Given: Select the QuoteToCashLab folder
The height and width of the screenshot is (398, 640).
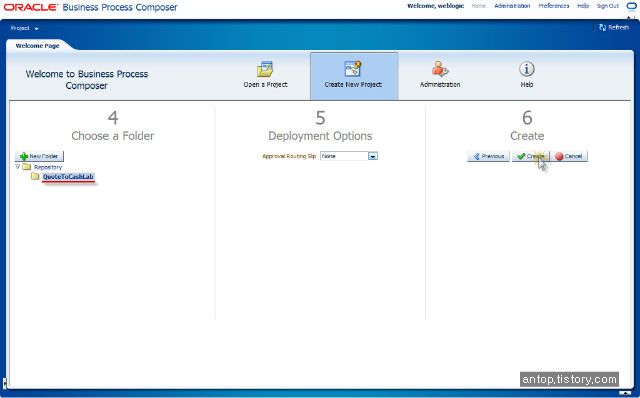Looking at the screenshot, I should coord(68,177).
